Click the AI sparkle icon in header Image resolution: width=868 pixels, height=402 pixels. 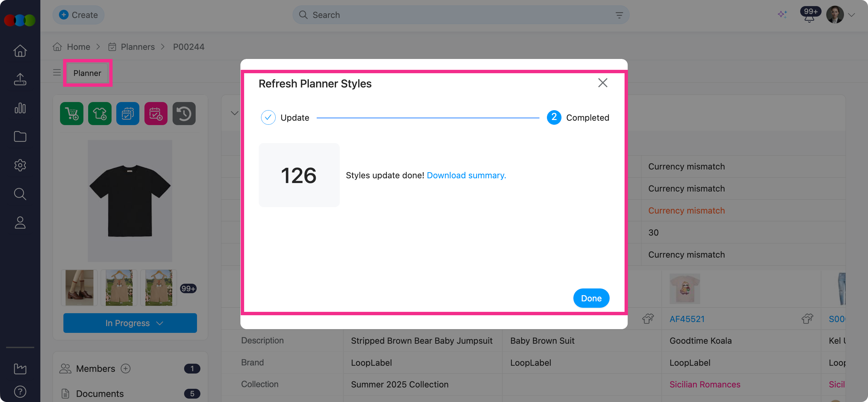(782, 15)
